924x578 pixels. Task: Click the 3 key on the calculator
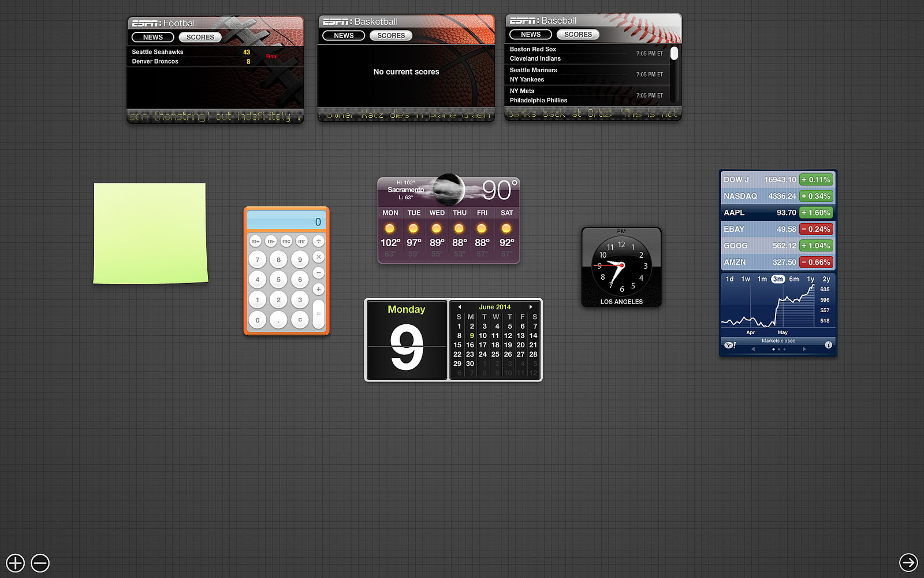300,299
